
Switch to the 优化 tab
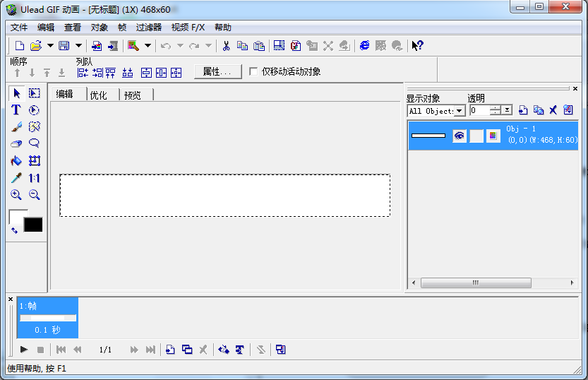(99, 95)
